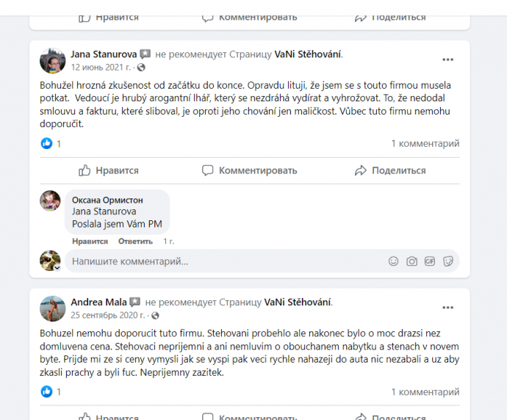Open Andrea Mala's profile picture
The width and height of the screenshot is (507, 420).
click(x=52, y=308)
